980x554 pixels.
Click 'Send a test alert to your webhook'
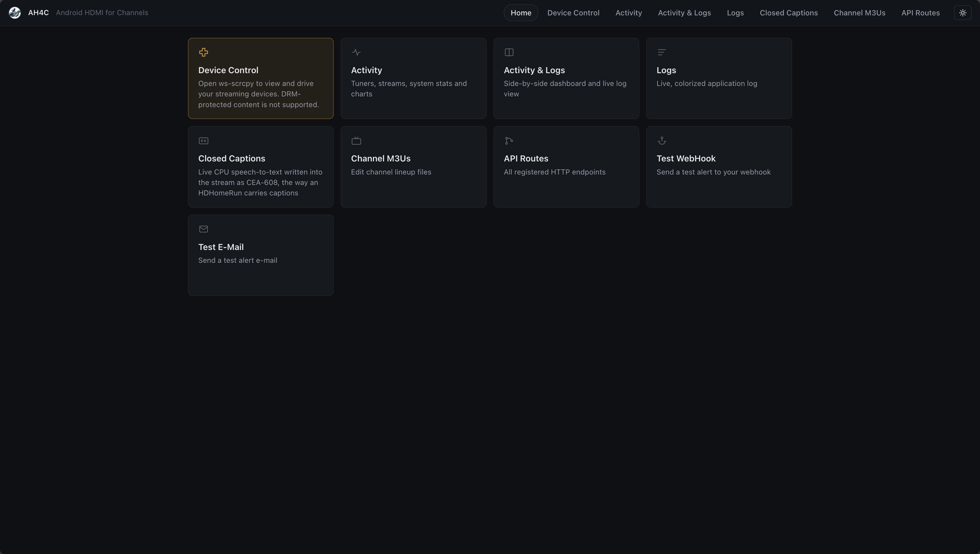(x=713, y=172)
